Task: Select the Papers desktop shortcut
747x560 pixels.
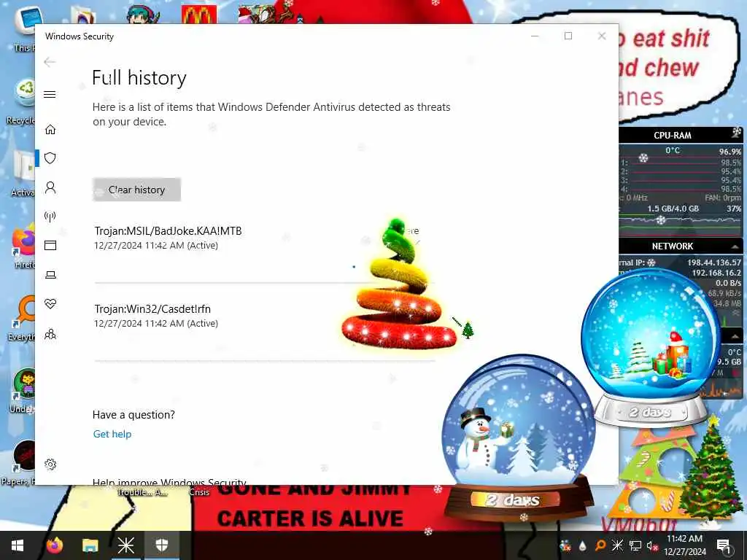Action: point(19,463)
